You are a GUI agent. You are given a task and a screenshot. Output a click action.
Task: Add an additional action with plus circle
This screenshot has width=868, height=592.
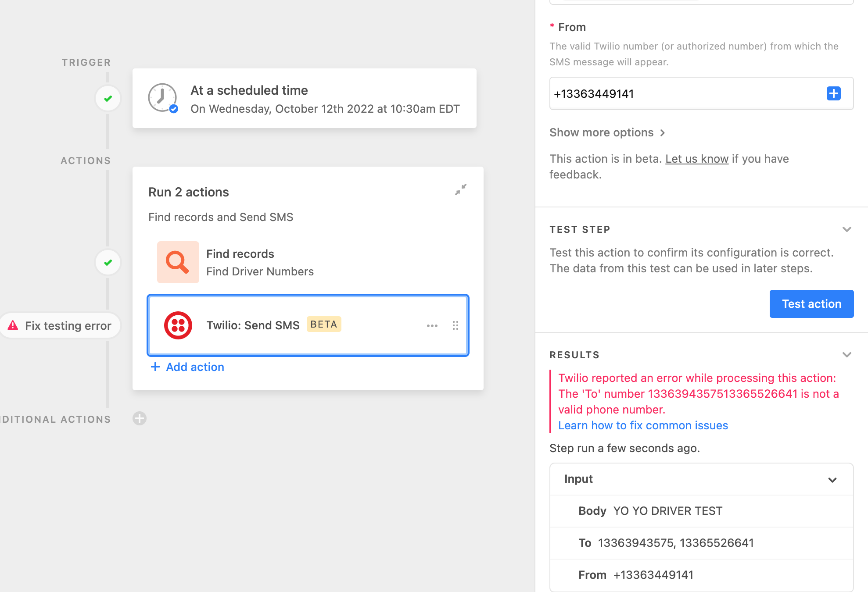[x=140, y=418]
